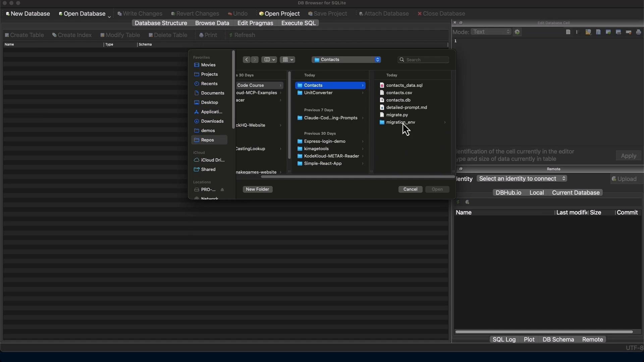644x362 pixels.
Task: Switch to the Execute SQL tab
Action: click(x=298, y=23)
